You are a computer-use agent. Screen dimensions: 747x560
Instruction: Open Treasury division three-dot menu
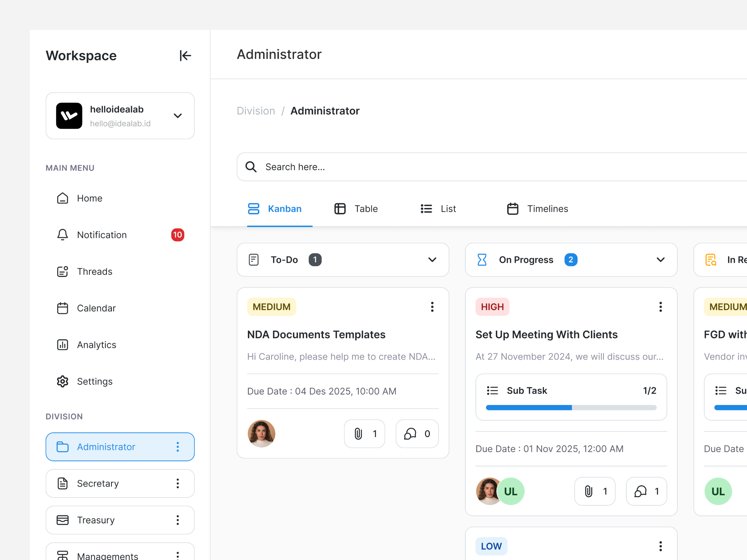point(178,520)
